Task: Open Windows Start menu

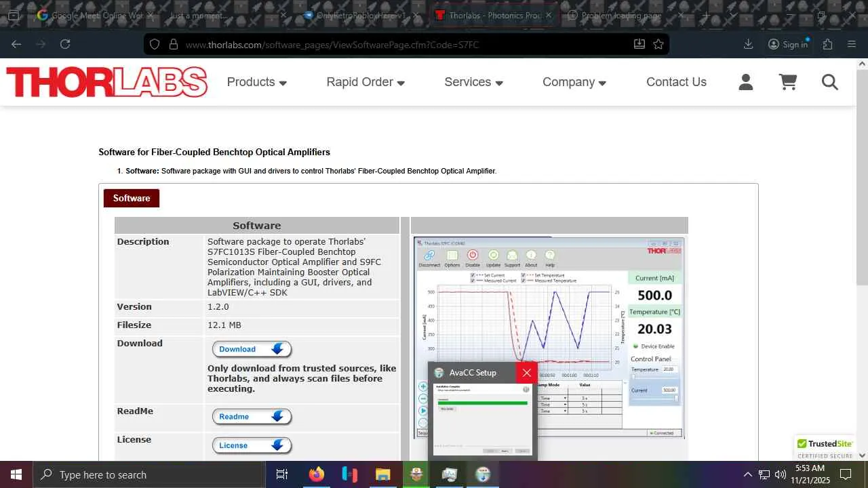Action: pos(16,474)
